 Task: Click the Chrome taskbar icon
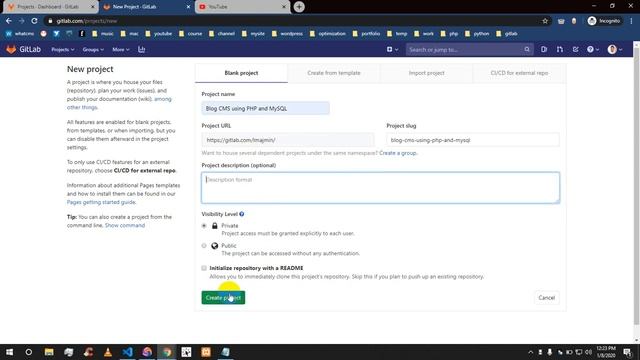point(167,352)
